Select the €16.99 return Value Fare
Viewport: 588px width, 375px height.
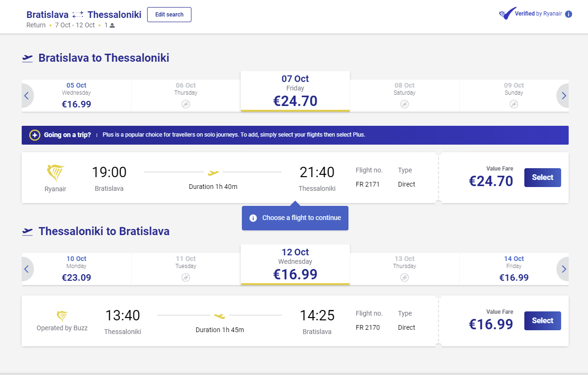point(542,321)
